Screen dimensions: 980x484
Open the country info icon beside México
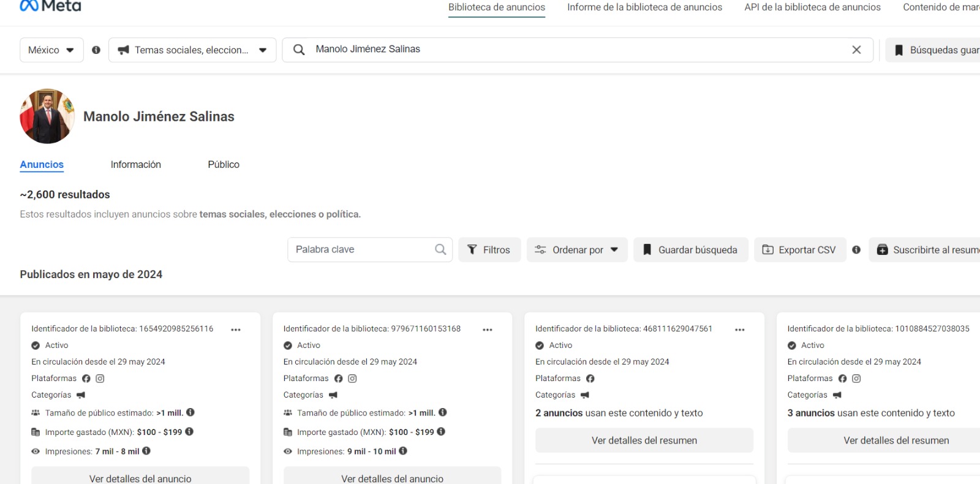point(96,50)
